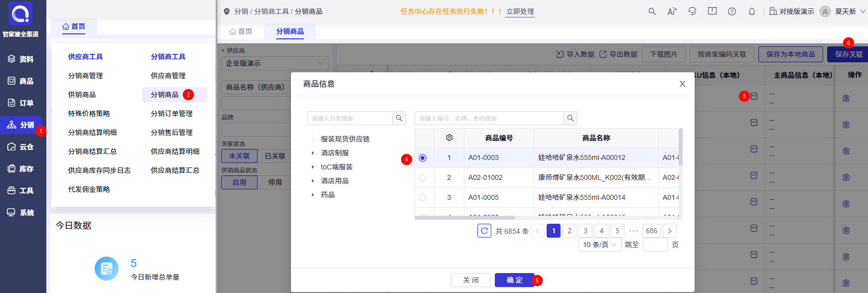The image size is (868, 293).
Task: Close the 商品信息 dialog with X
Action: [x=683, y=84]
